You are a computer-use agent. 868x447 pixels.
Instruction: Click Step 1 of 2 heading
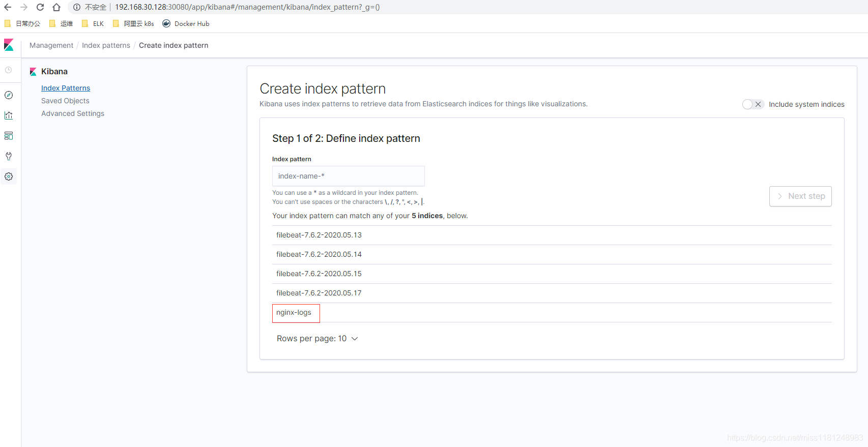pos(346,138)
